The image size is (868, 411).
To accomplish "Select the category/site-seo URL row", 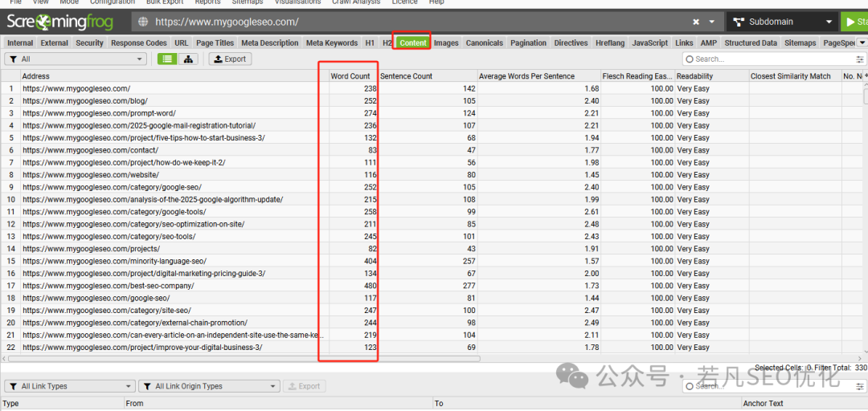I will (431, 311).
